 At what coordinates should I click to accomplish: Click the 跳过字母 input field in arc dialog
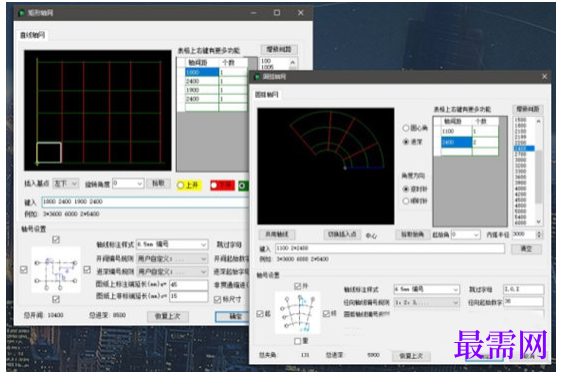tap(523, 289)
